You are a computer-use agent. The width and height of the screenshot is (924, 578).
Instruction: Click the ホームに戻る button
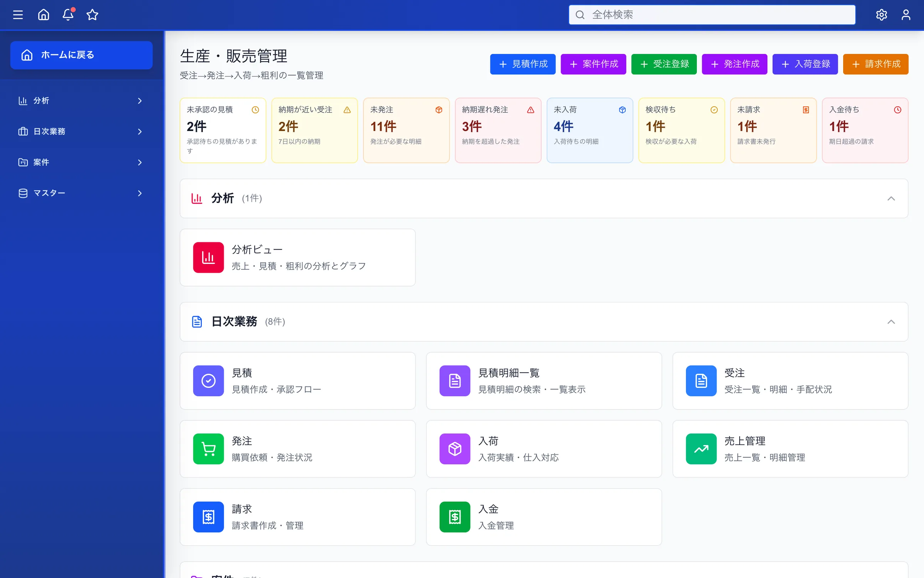(x=81, y=55)
